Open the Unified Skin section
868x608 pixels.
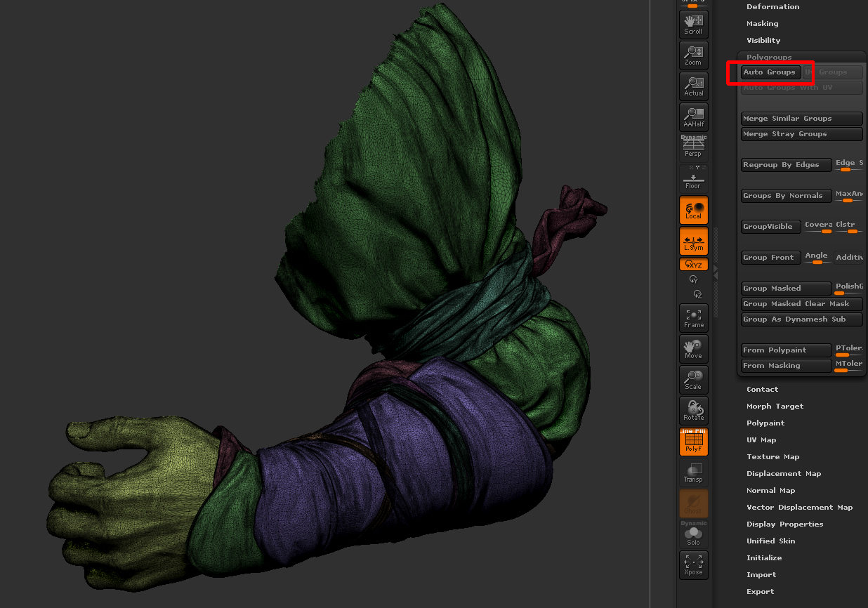click(x=770, y=541)
